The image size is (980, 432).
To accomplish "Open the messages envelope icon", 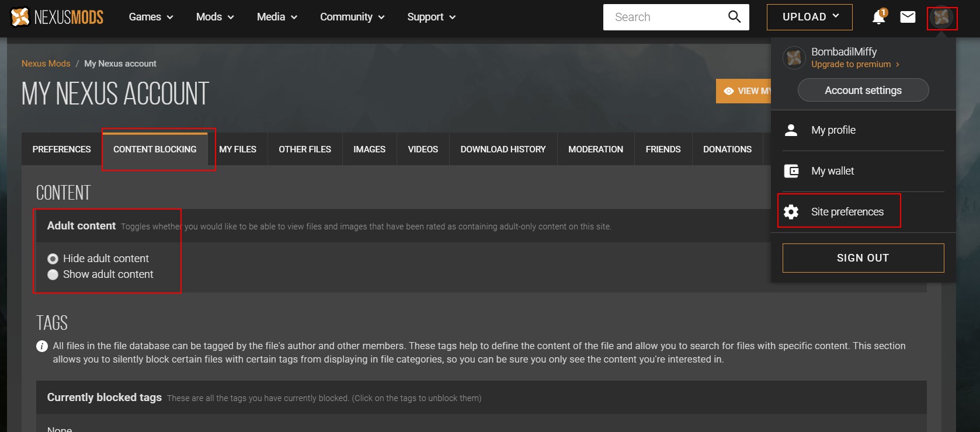I will pos(908,17).
